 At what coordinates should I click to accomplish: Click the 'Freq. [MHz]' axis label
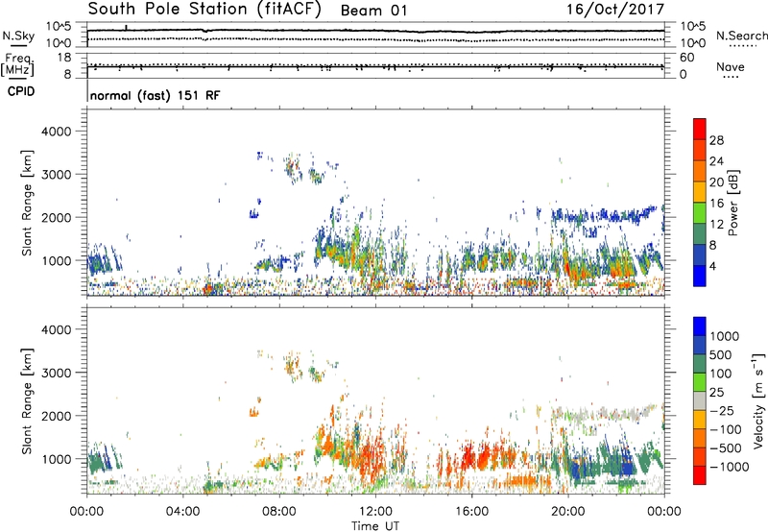point(17,65)
